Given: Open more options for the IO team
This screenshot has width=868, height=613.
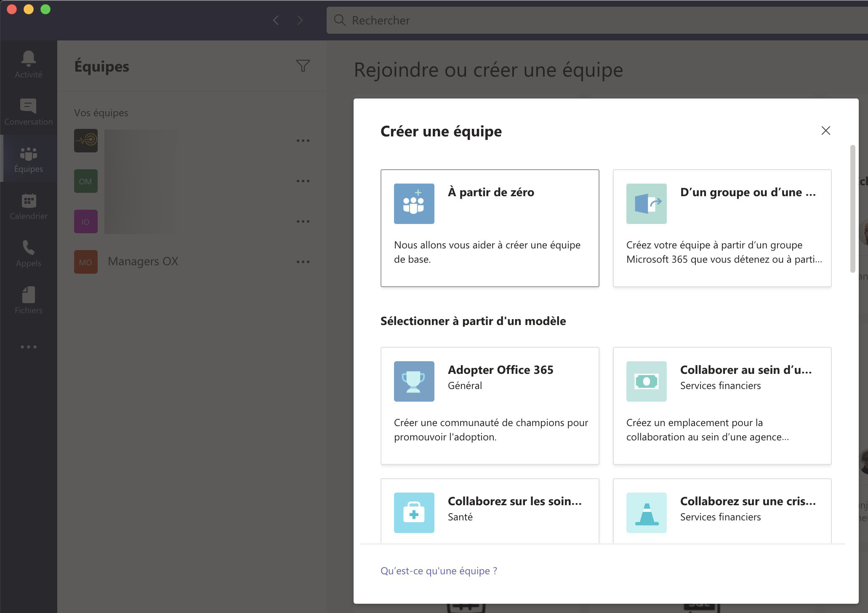Looking at the screenshot, I should coord(303,221).
